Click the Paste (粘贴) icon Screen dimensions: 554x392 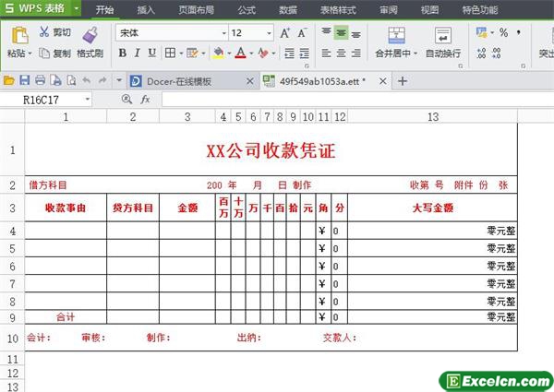click(x=19, y=35)
